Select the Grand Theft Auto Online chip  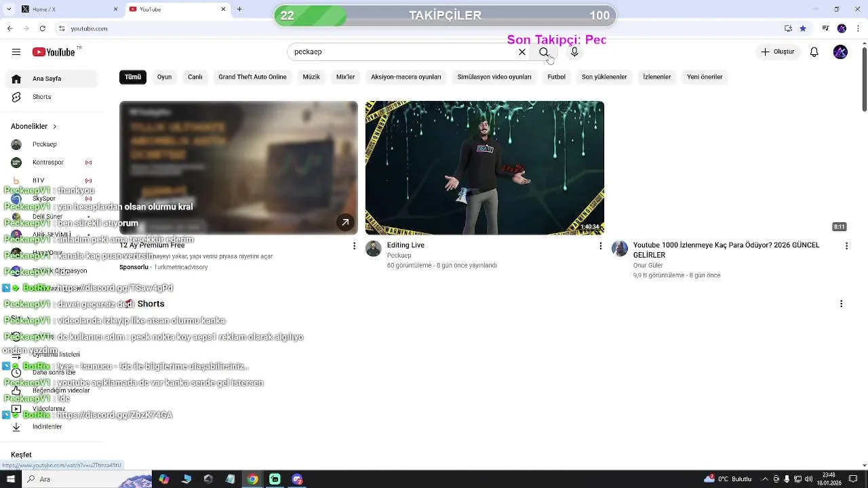(x=252, y=77)
